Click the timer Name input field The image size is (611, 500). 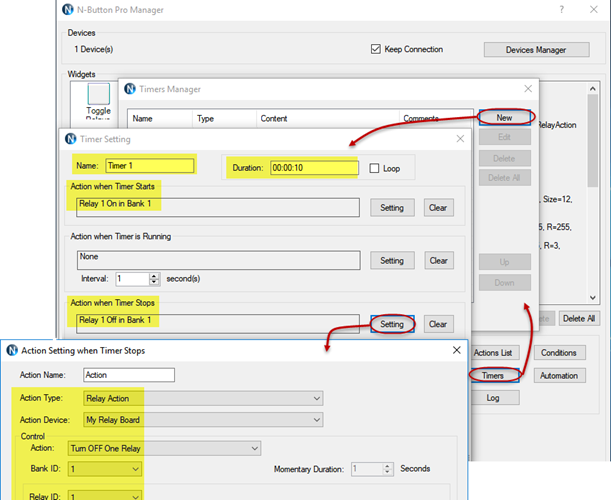[150, 166]
